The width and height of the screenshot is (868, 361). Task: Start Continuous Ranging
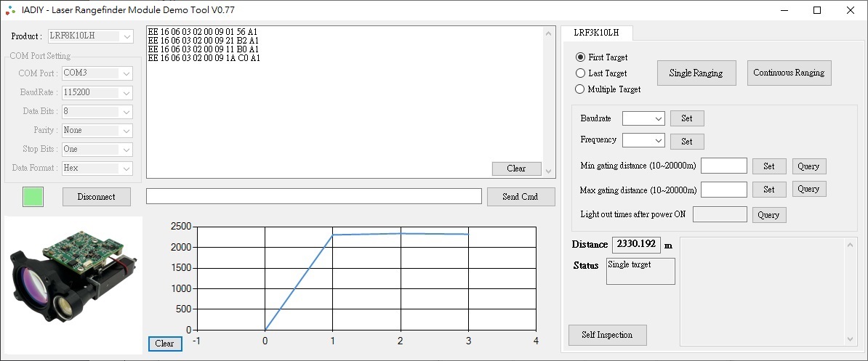(x=789, y=73)
